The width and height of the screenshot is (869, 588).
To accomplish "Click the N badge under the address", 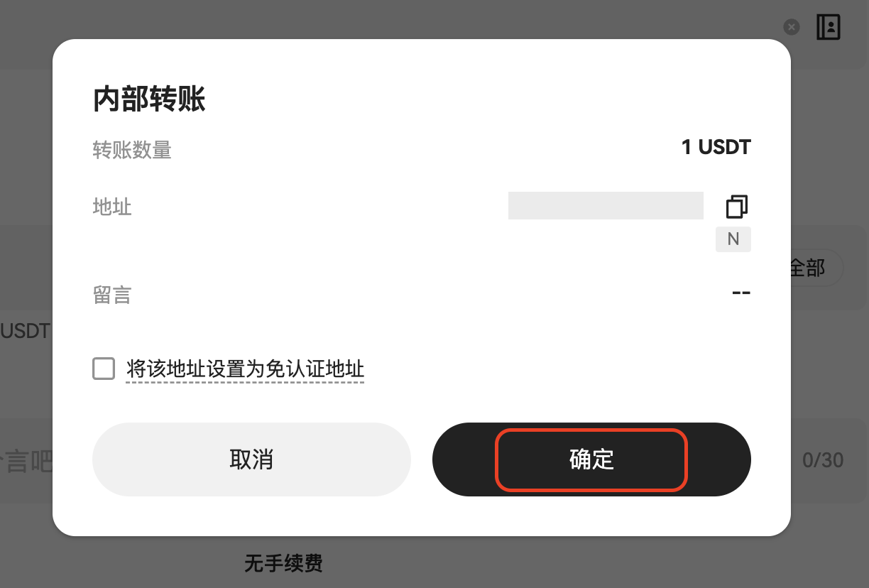I will click(x=733, y=239).
